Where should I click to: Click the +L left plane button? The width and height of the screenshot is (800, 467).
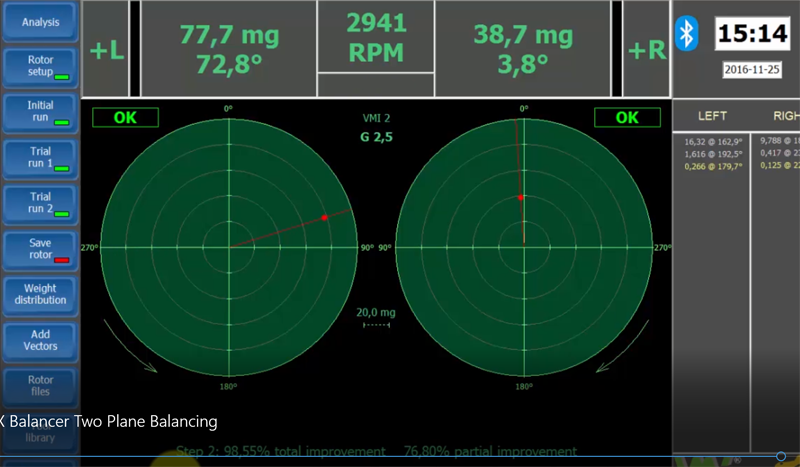point(107,49)
